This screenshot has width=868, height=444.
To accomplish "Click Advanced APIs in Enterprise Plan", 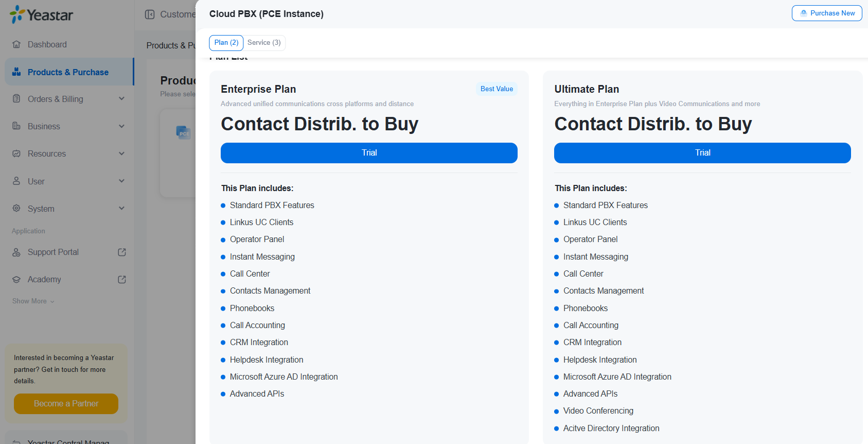I will click(257, 394).
